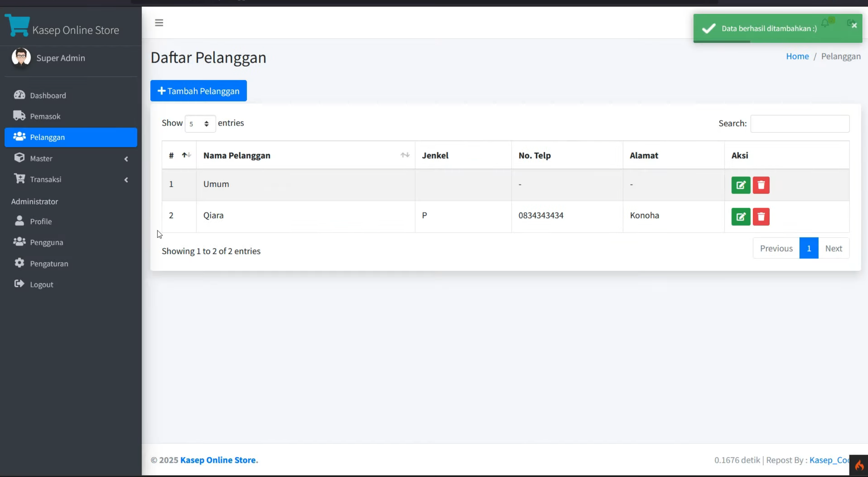
Task: Edit the Umum customer row
Action: (740, 185)
